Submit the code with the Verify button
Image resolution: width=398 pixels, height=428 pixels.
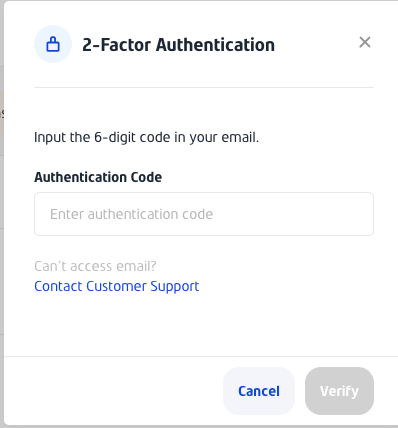point(339,391)
